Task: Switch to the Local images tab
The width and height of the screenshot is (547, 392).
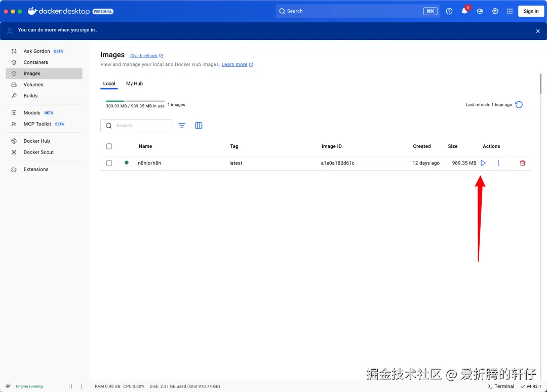Action: pos(109,84)
